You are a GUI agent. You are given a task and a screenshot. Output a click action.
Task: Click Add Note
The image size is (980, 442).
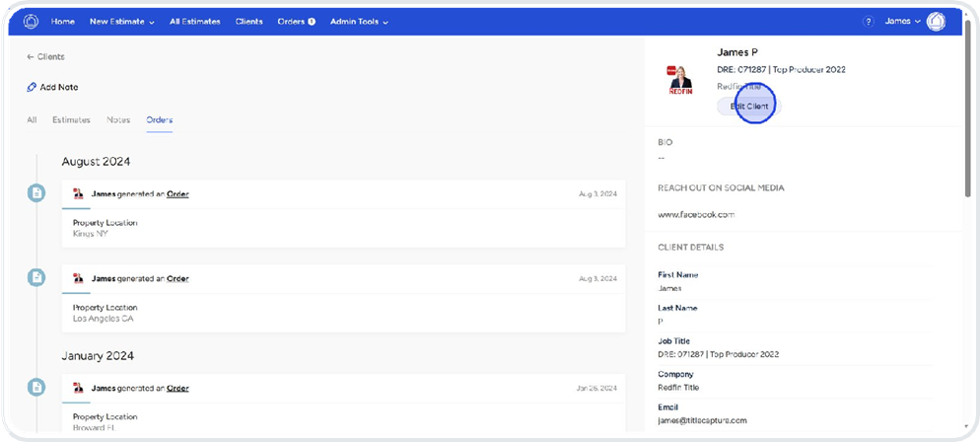pos(52,88)
